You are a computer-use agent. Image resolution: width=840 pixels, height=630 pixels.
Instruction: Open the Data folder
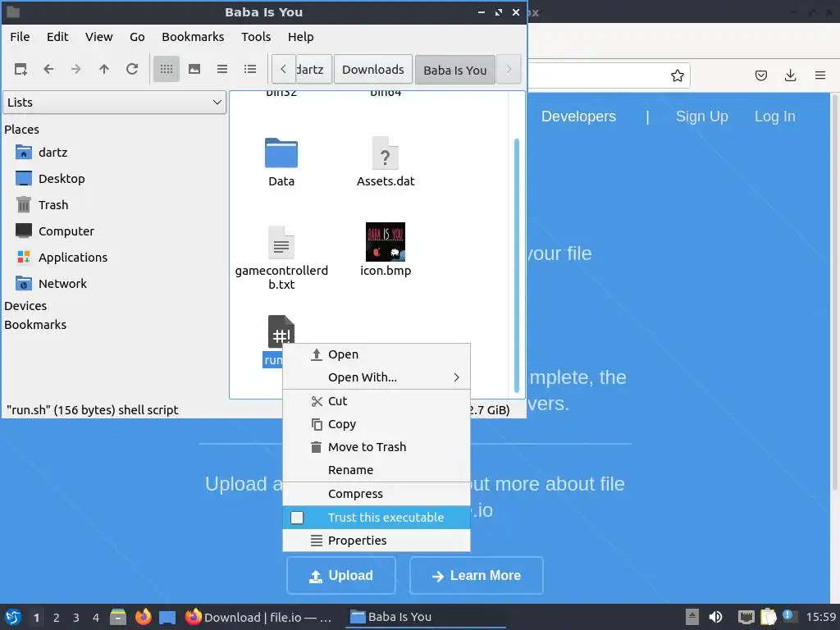tap(281, 162)
